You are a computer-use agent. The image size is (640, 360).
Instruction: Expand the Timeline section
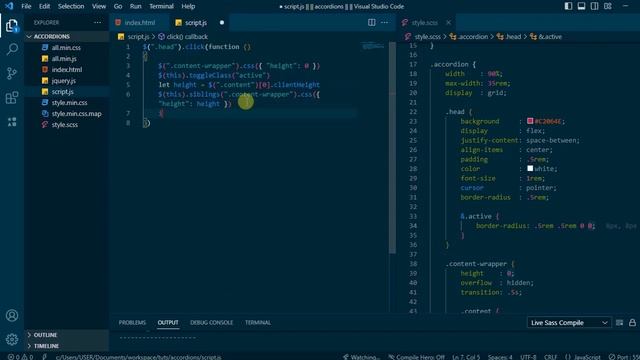tap(67, 346)
